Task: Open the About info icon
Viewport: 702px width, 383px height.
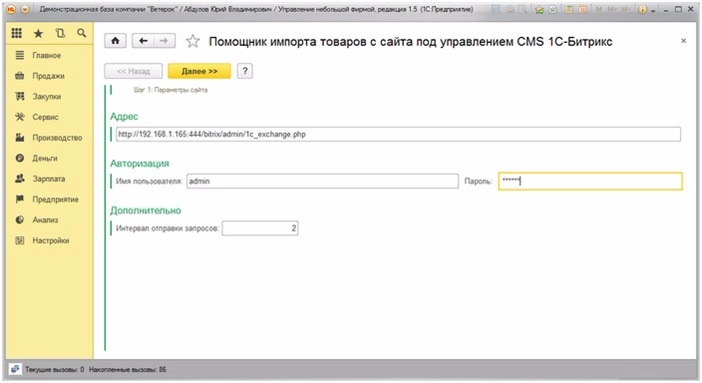Action: tap(643, 9)
